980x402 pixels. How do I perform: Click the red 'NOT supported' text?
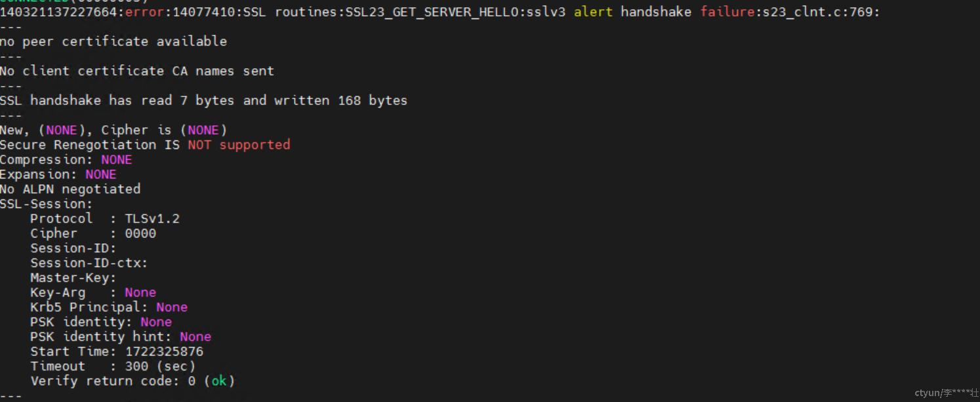[239, 144]
